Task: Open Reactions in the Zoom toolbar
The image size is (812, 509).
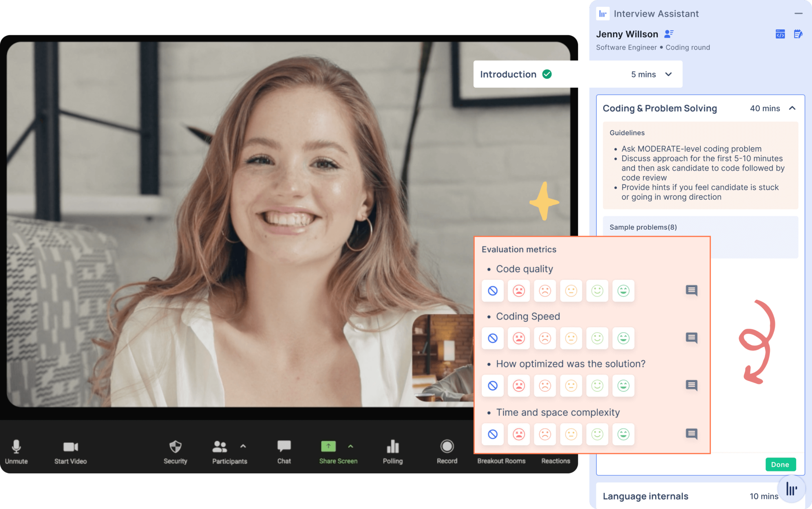Action: 555,461
